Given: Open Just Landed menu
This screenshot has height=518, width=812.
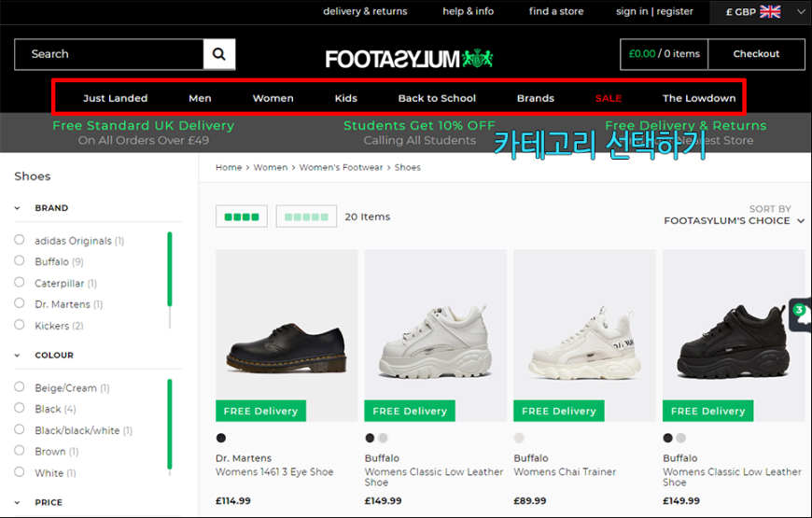Looking at the screenshot, I should pos(116,98).
